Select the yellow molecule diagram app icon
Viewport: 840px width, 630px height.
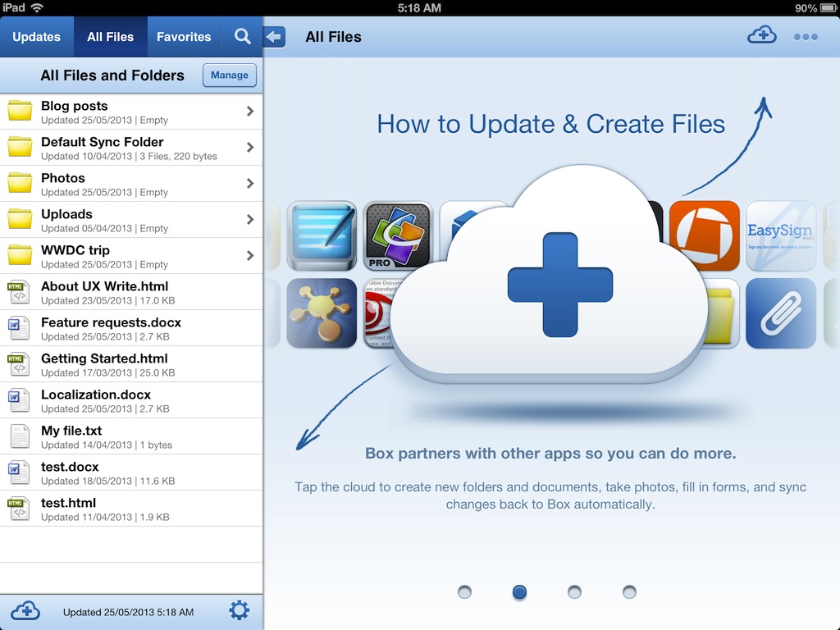click(322, 313)
